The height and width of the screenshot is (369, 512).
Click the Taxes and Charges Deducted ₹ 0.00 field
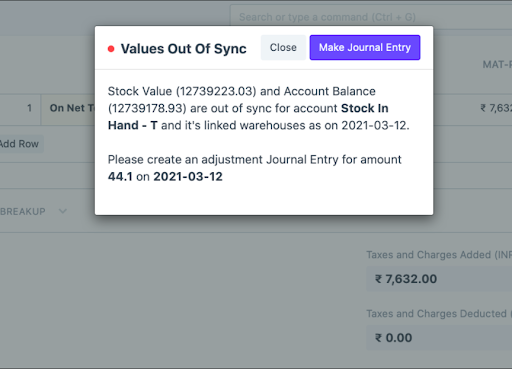439,338
